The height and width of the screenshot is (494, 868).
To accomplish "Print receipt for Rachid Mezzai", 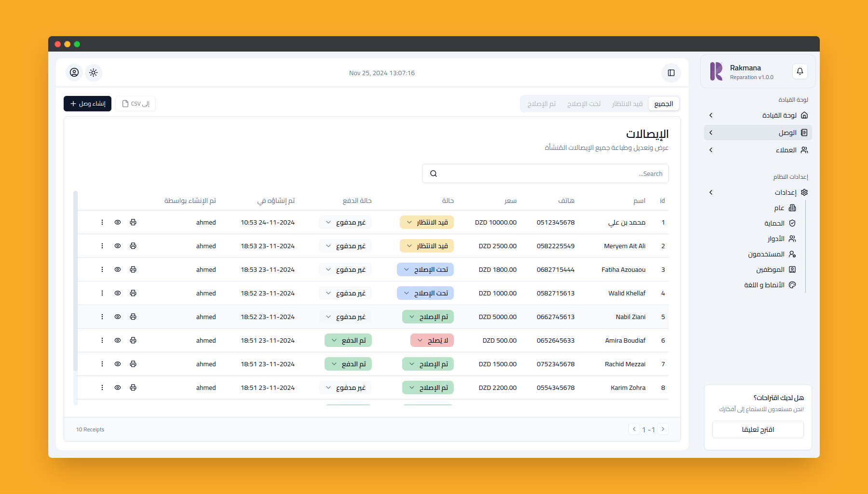I will coord(133,364).
